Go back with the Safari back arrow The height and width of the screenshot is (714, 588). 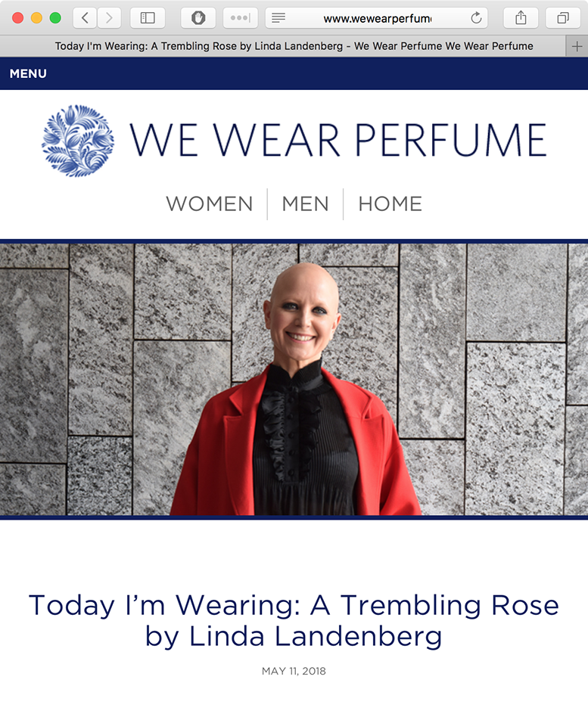(x=85, y=18)
